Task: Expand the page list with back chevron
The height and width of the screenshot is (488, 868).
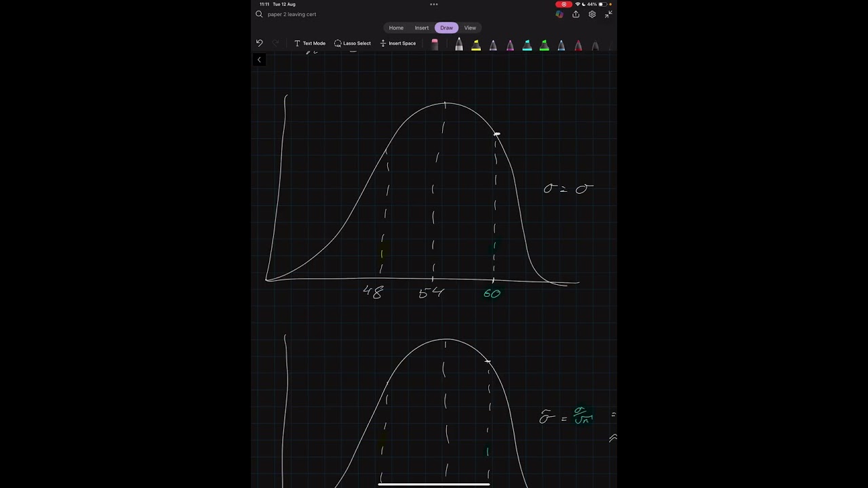Action: [259, 60]
